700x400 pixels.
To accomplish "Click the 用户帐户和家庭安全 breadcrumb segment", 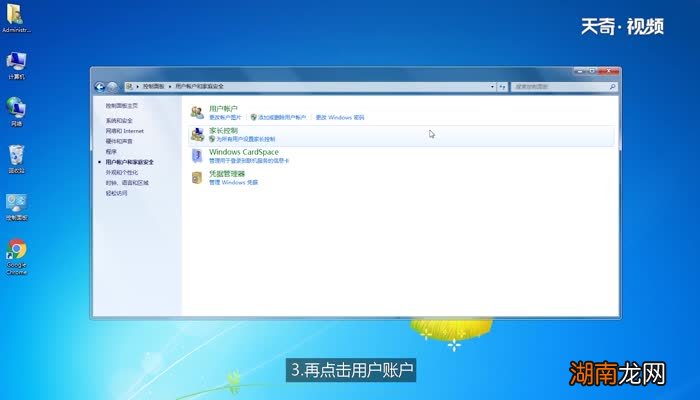I will coord(199,86).
